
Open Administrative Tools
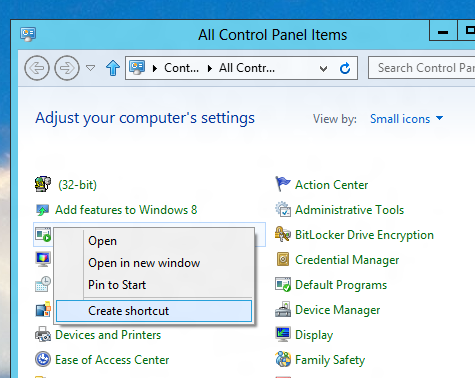pos(349,210)
